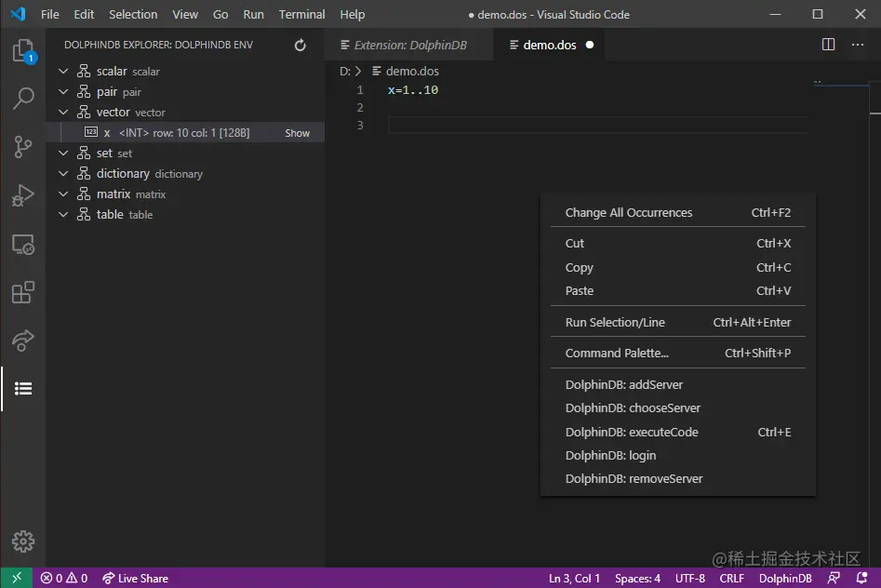Choose Paste from the context menu
The height and width of the screenshot is (588, 881).
[x=677, y=290]
